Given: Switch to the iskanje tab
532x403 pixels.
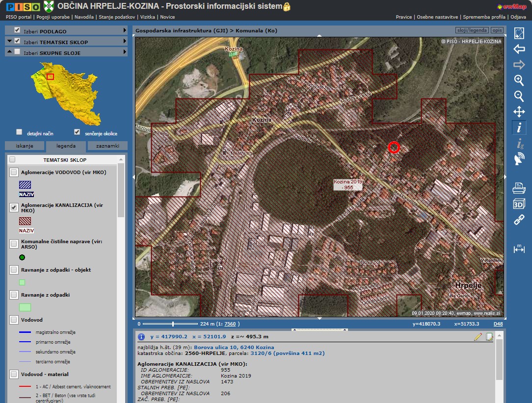Looking at the screenshot, I should coord(25,146).
